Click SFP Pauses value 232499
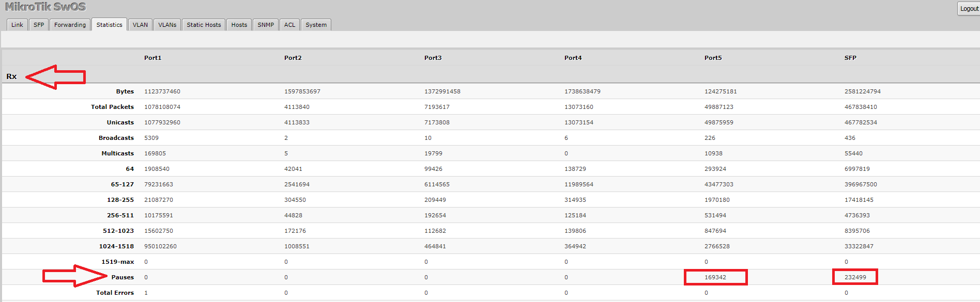Viewport: 980px width, 302px height. [855, 277]
